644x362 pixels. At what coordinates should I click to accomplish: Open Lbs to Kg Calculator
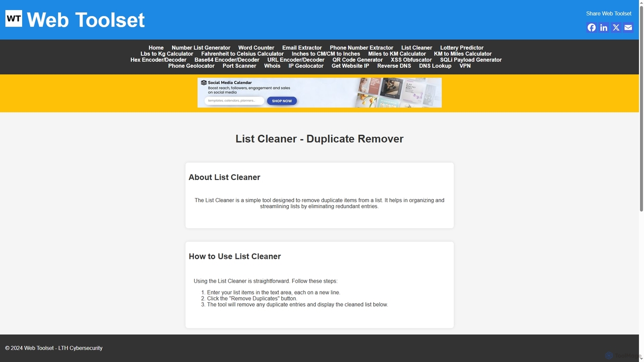click(167, 54)
